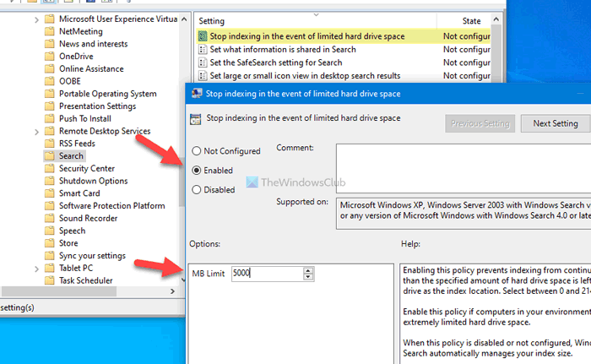The height and width of the screenshot is (364, 591).
Task: Click icon of Set what information is shared
Action: (x=203, y=50)
